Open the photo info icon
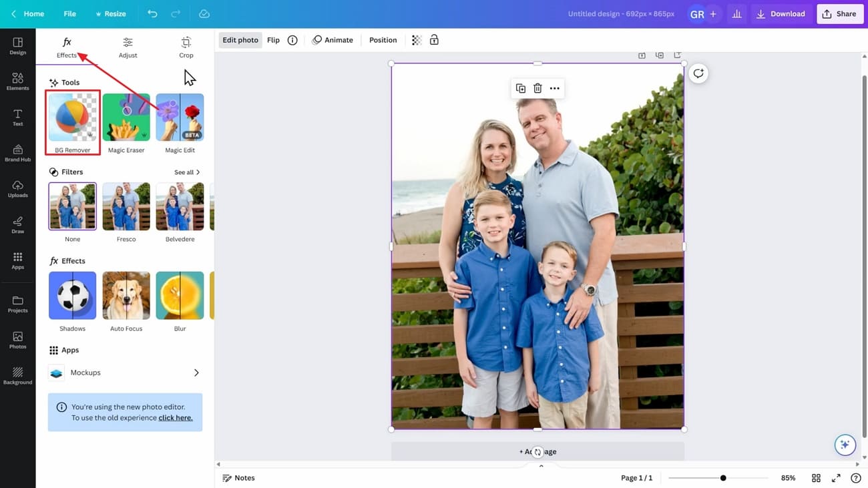This screenshot has height=488, width=868. click(x=292, y=40)
